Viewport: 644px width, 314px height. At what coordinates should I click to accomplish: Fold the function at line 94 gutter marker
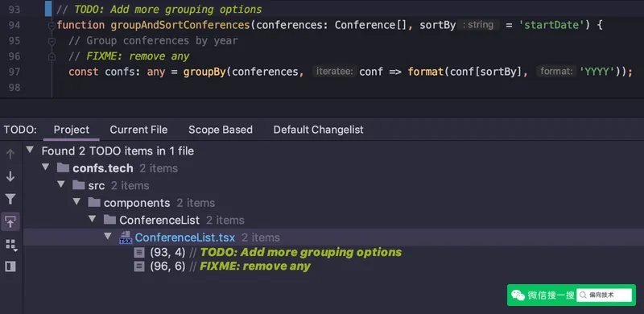[52, 27]
